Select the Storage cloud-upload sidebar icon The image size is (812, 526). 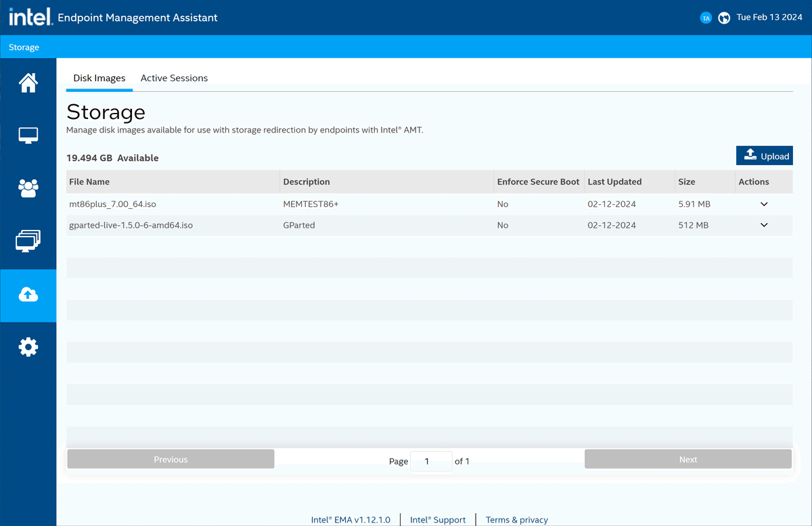[28, 295]
